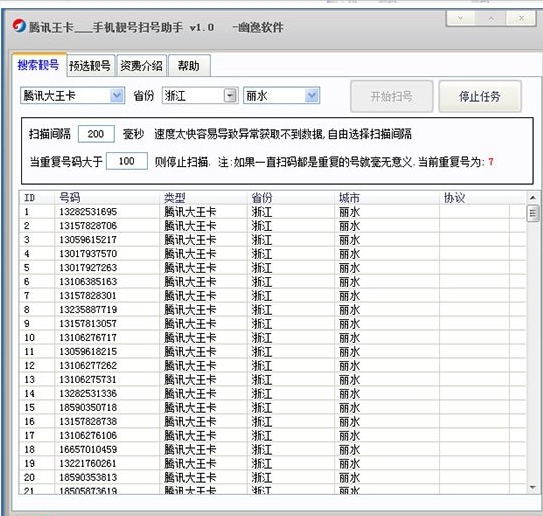Click the 号码 column header

click(107, 198)
